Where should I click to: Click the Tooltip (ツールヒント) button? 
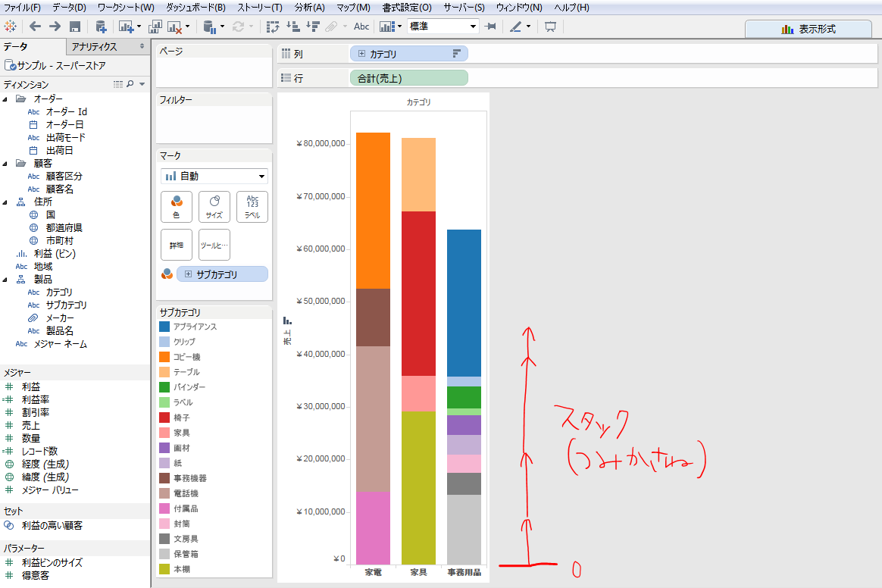(214, 244)
